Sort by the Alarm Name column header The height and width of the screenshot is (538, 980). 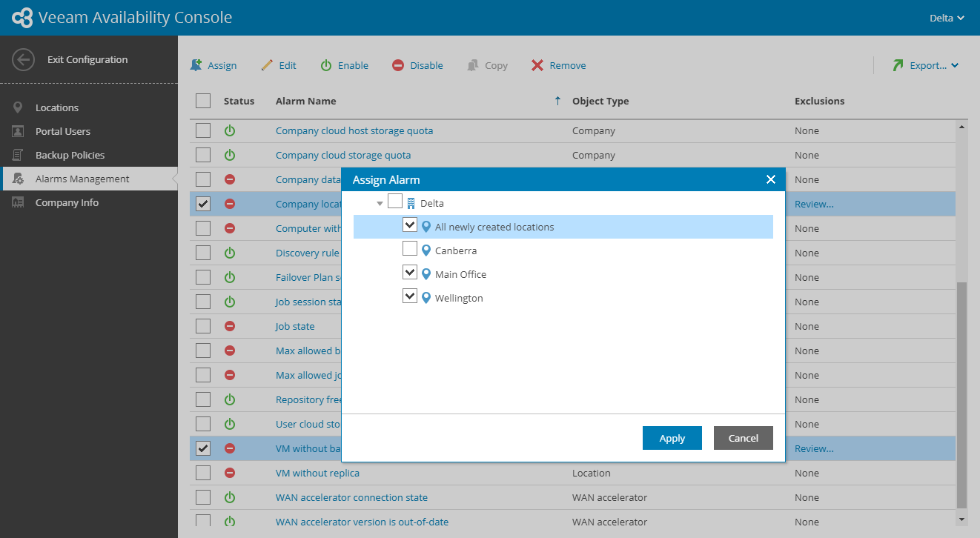click(x=305, y=101)
